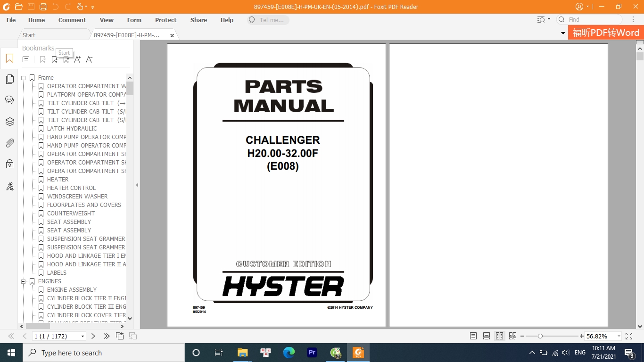Image resolution: width=644 pixels, height=362 pixels.
Task: Click the Foxit application logo icon
Action: (6, 7)
